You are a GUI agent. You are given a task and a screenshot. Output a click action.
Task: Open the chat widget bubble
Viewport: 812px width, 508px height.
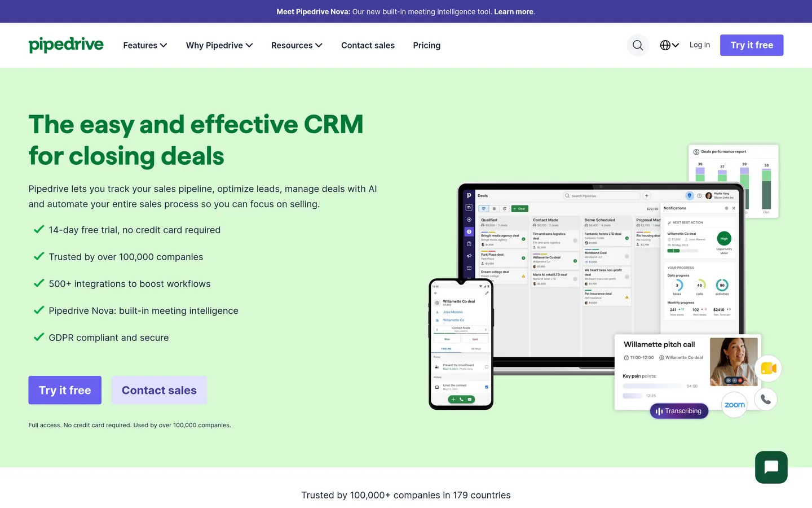771,467
